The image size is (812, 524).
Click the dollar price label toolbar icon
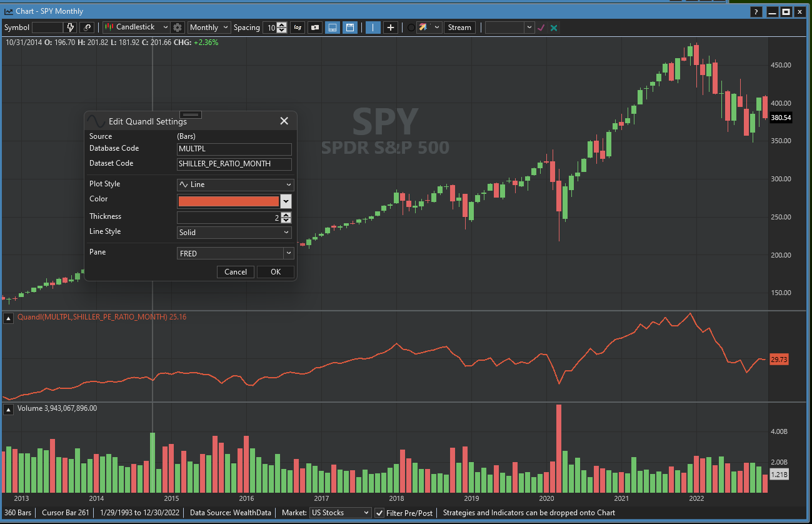[x=315, y=28]
